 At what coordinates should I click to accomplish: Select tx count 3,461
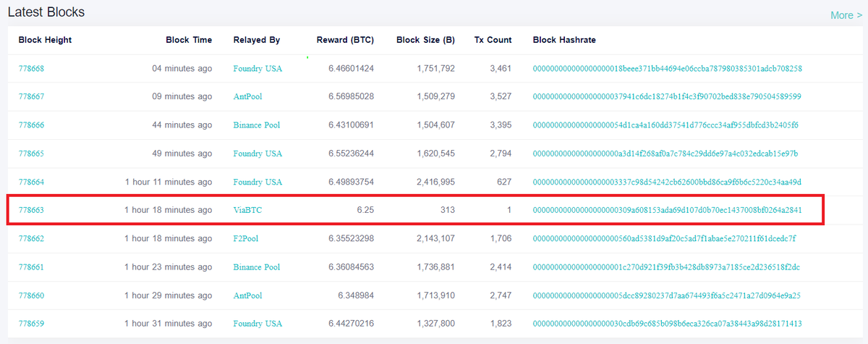tap(501, 69)
